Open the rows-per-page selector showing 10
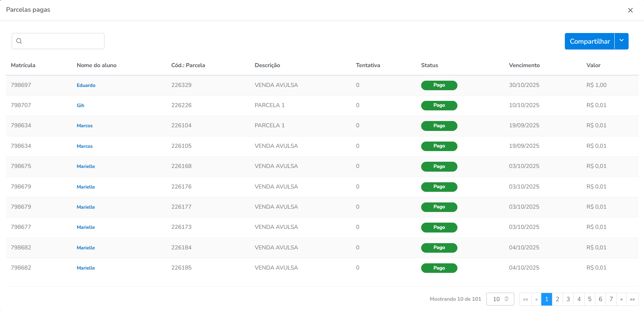 [x=500, y=299]
